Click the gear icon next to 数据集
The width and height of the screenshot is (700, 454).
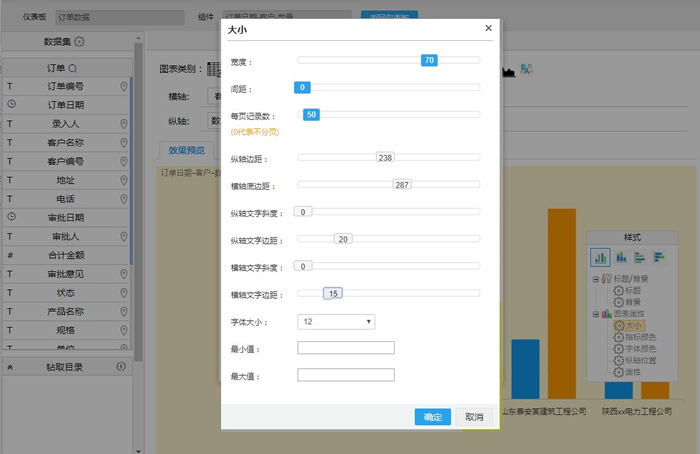(x=80, y=42)
